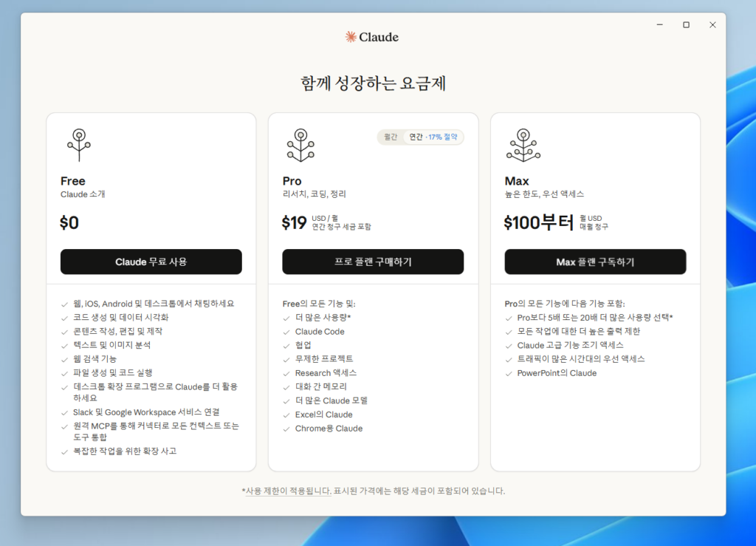756x546 pixels.
Task: Click the checkmark next to Excel의 Claude
Action: 287,414
